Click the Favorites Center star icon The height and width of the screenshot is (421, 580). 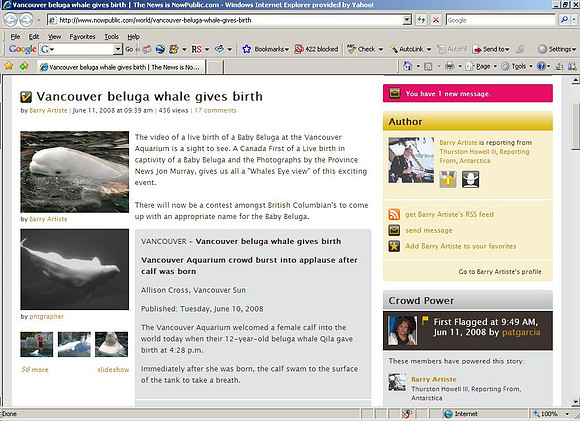(x=9, y=66)
